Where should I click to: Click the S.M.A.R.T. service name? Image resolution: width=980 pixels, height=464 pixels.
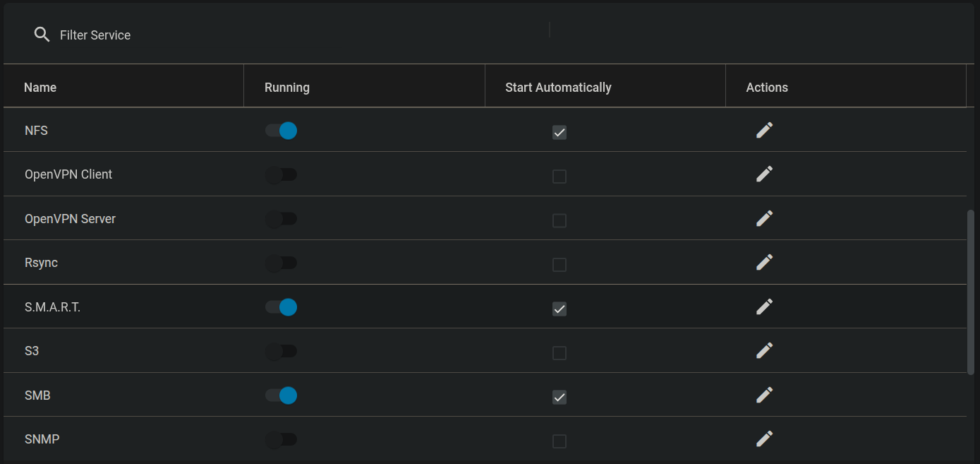click(x=52, y=307)
